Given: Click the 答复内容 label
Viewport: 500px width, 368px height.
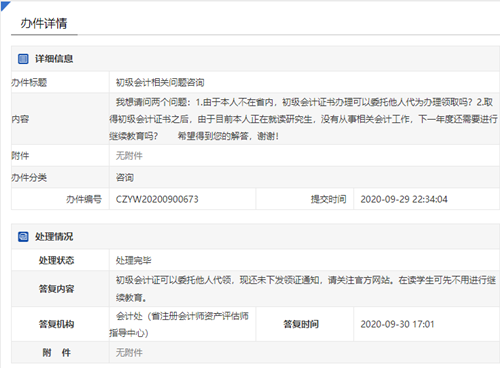Looking at the screenshot, I should click(x=56, y=289).
